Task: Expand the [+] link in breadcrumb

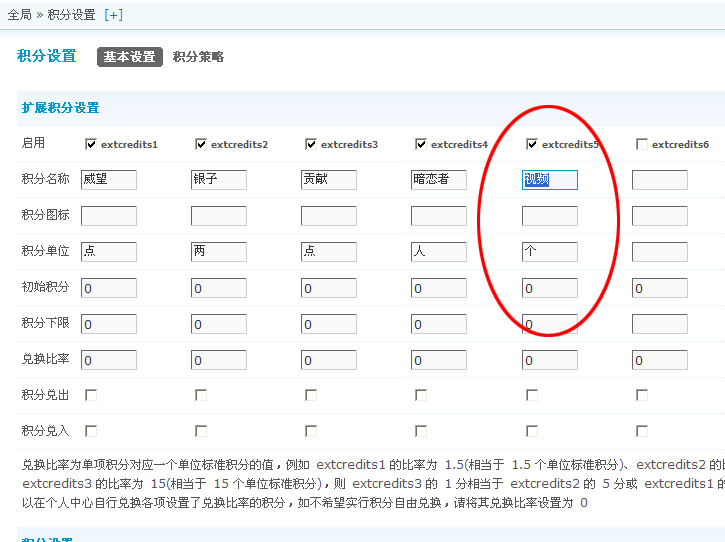Action: (113, 15)
